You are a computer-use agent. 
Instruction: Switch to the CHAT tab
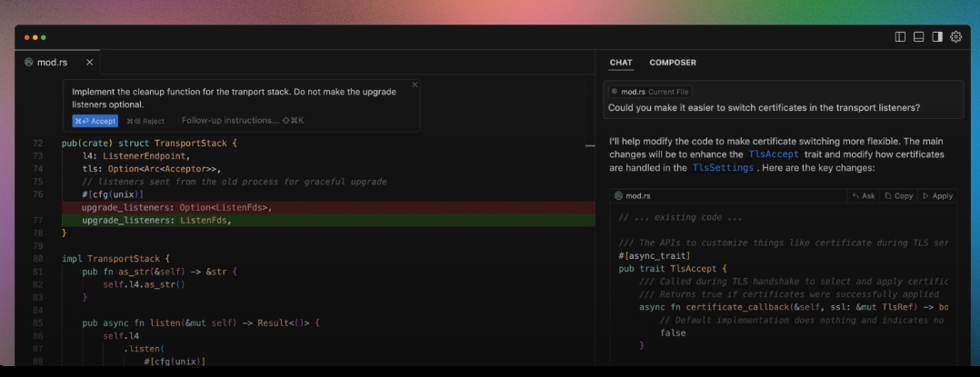[621, 63]
